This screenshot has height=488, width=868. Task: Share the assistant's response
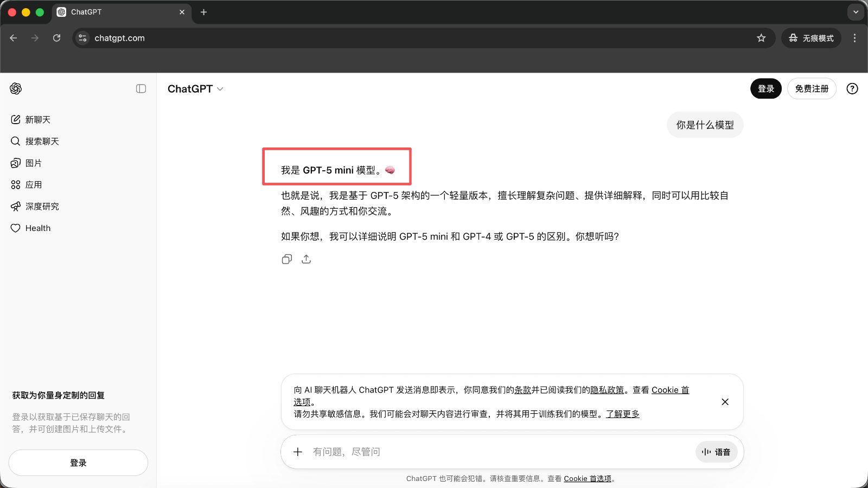(307, 259)
